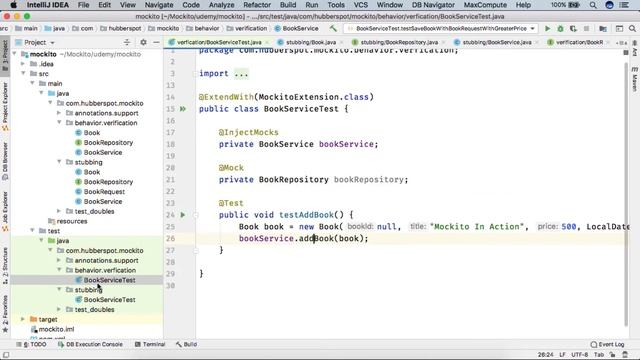Image resolution: width=640 pixels, height=360 pixels.
Task: Click the UTF-8 encoding in status bar
Action: (580, 355)
